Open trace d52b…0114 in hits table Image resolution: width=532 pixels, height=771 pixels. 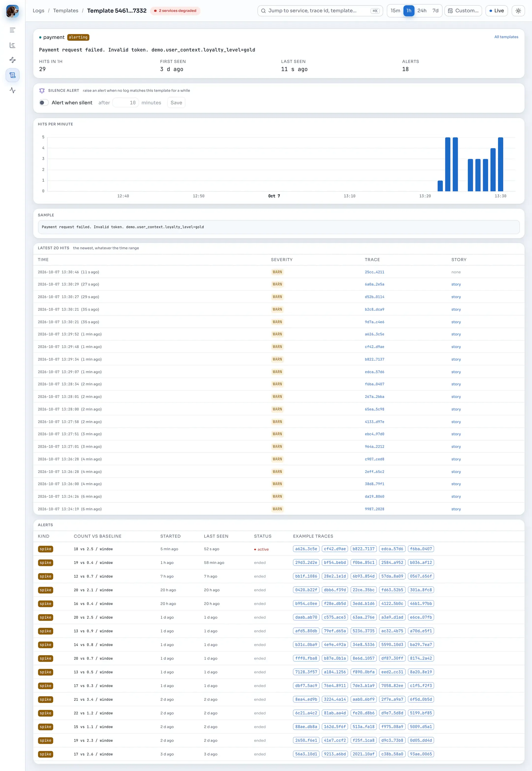pyautogui.click(x=374, y=297)
